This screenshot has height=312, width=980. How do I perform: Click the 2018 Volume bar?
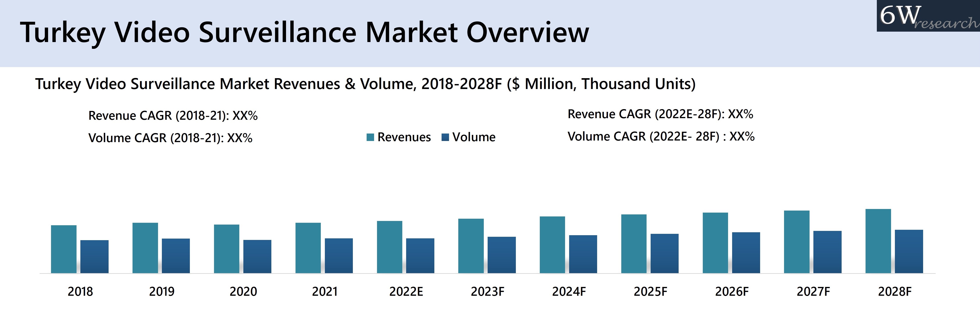tap(94, 256)
